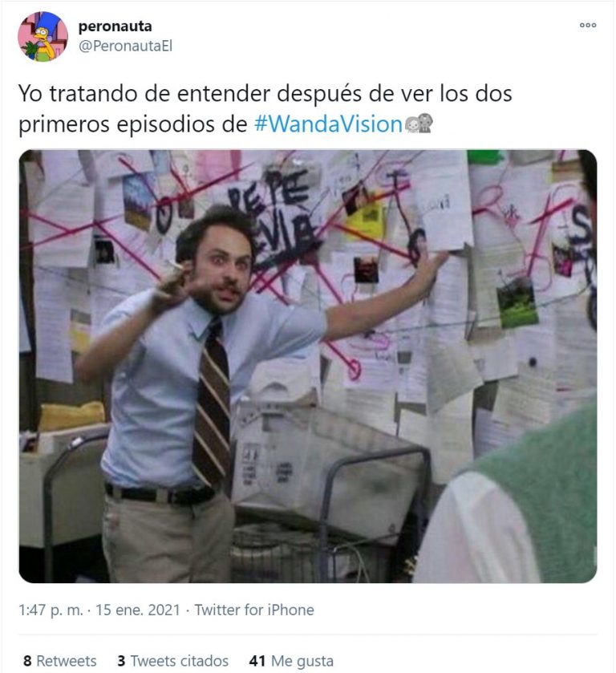Click the quoted tweets count number 3

121,660
